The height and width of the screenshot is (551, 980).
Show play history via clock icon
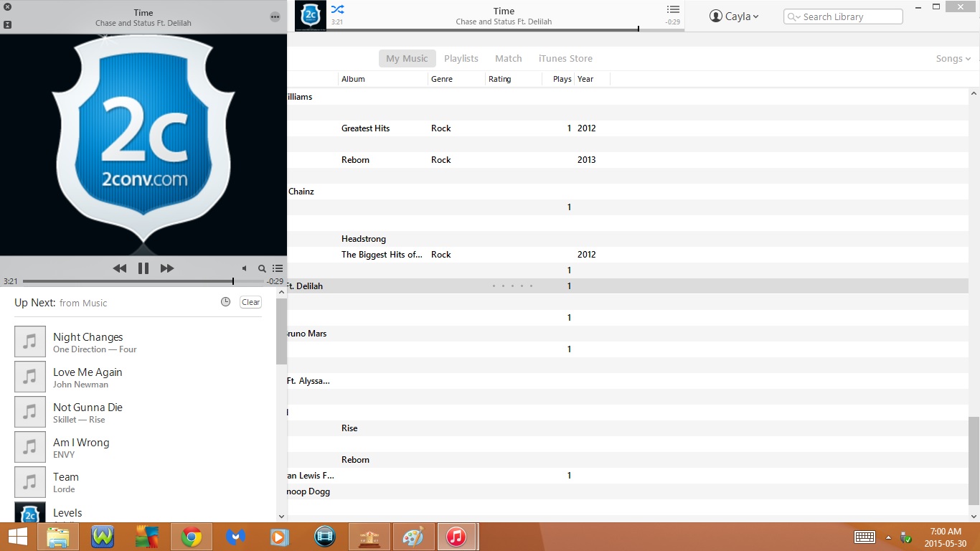[225, 302]
